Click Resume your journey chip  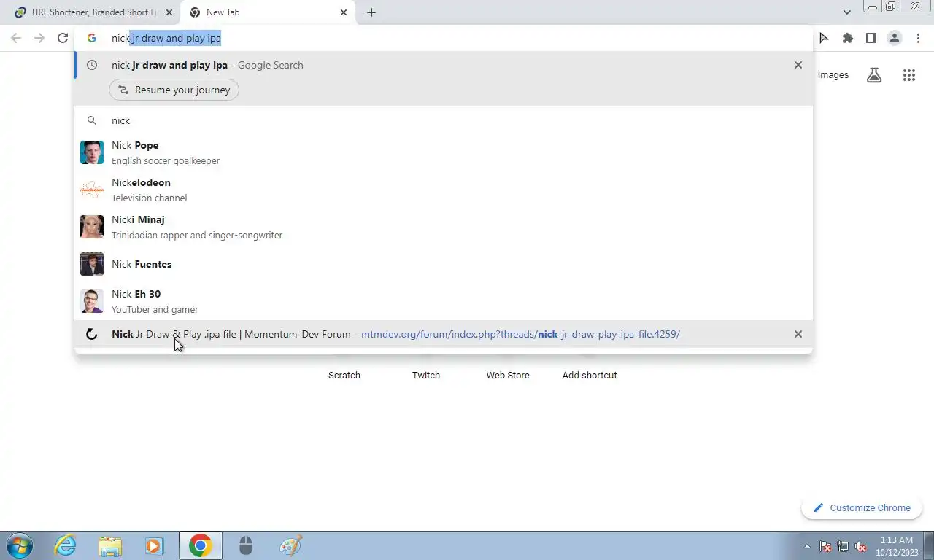click(174, 90)
